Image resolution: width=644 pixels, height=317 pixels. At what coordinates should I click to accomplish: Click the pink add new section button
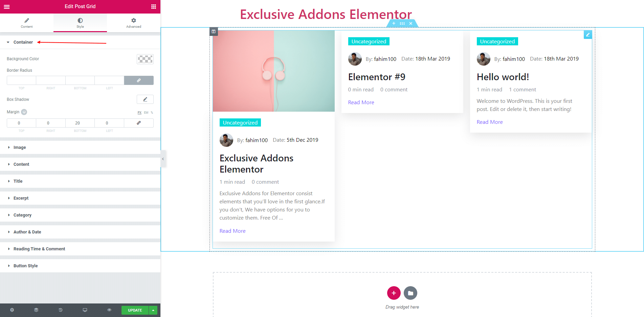[x=394, y=293]
